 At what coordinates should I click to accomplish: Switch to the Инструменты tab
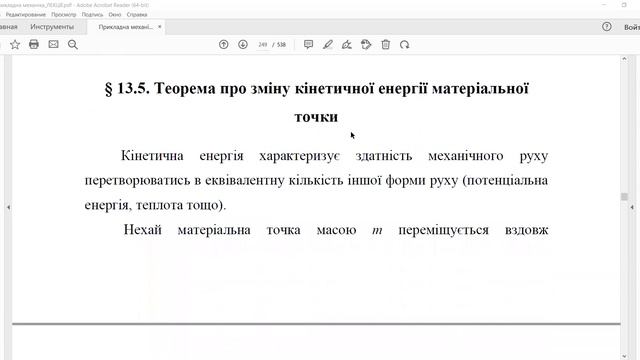(x=52, y=27)
